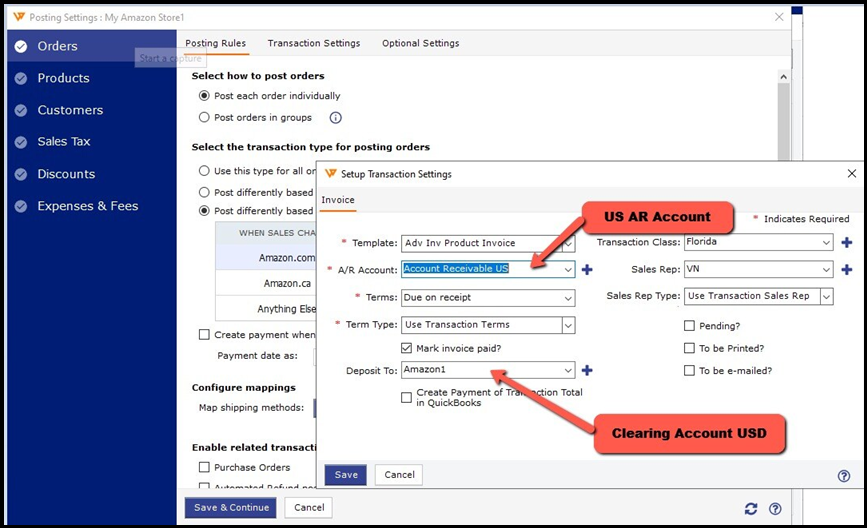Enable the Pending? checkbox
Image resolution: width=867 pixels, height=528 pixels.
[x=690, y=326]
